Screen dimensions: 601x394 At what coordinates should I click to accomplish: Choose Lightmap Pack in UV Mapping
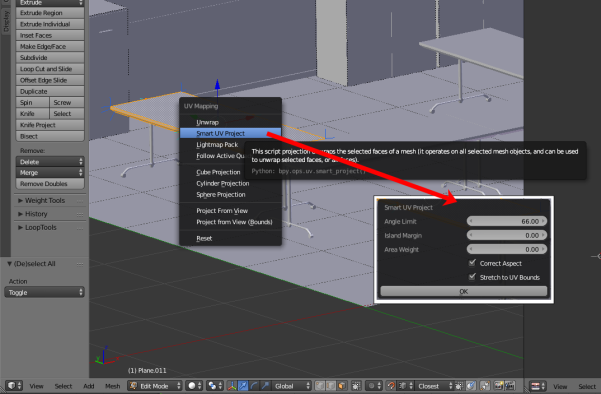[x=217, y=144]
